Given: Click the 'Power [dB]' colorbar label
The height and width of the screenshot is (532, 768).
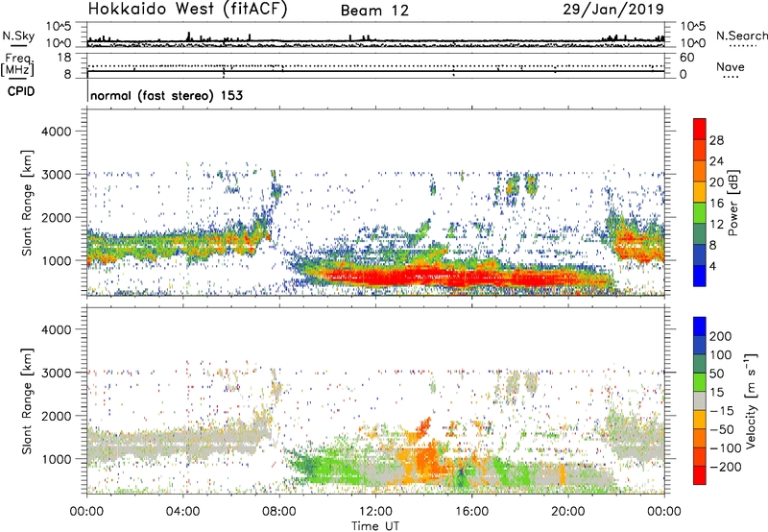Looking at the screenshot, I should click(733, 203).
